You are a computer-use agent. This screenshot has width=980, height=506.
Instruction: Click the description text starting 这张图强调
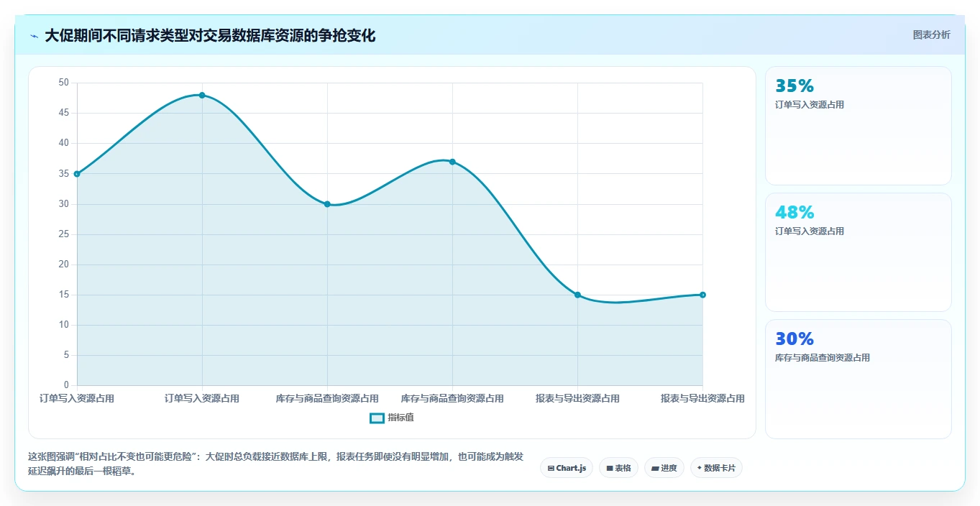276,464
